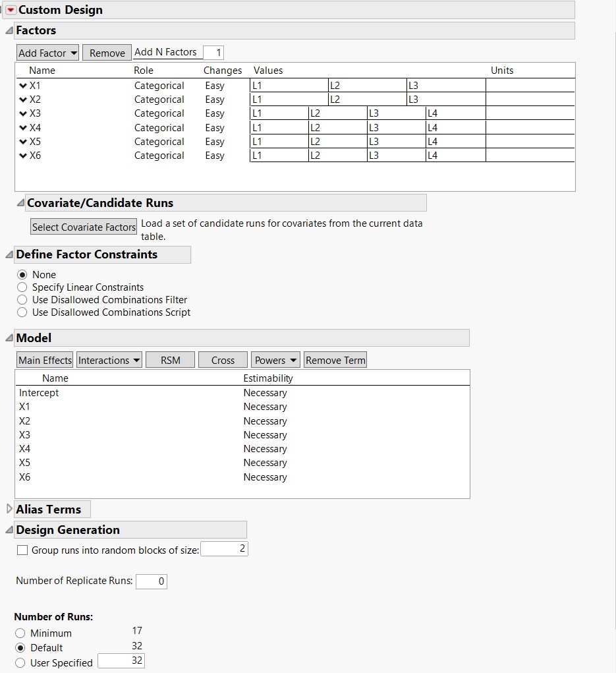Click the X1 factor chevron icon
The height and width of the screenshot is (673, 616).
[x=23, y=86]
